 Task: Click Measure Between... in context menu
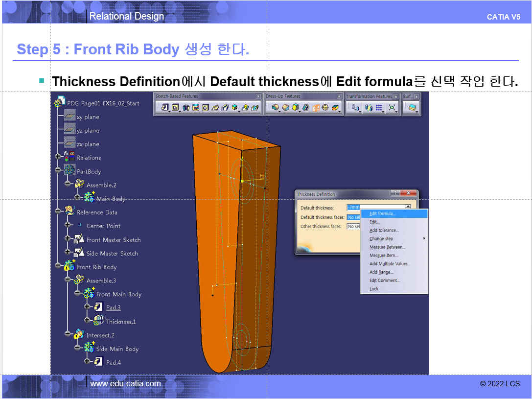pyautogui.click(x=387, y=247)
